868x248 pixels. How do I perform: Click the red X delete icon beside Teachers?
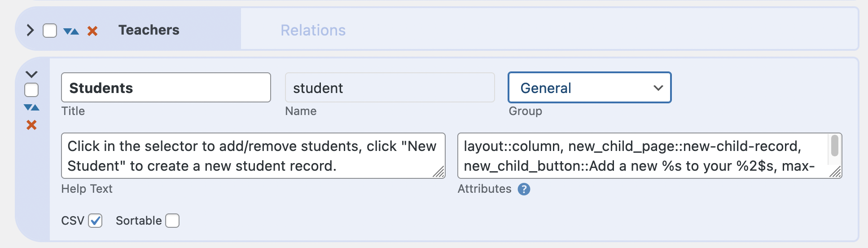[x=92, y=31]
